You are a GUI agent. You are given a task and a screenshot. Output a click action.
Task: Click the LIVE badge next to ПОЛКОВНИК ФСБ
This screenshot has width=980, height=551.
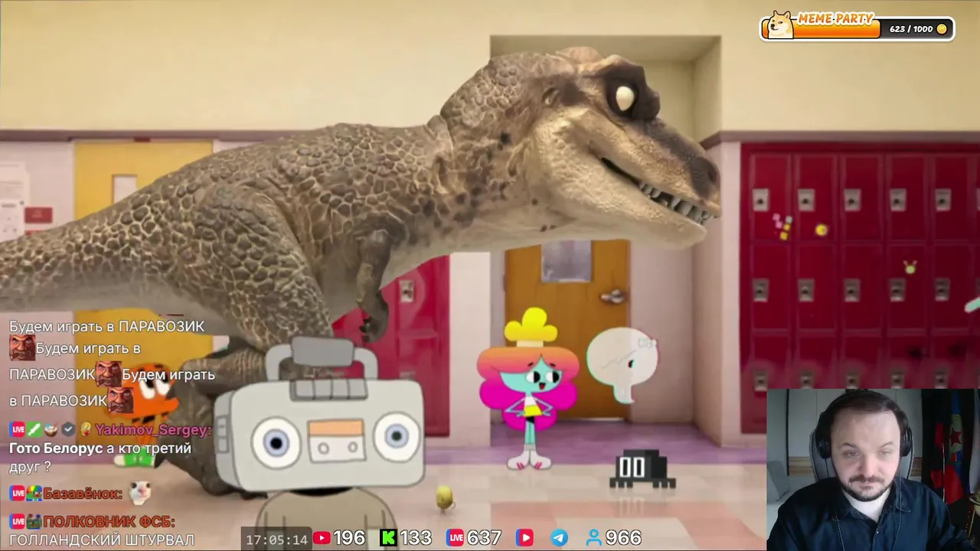point(17,522)
